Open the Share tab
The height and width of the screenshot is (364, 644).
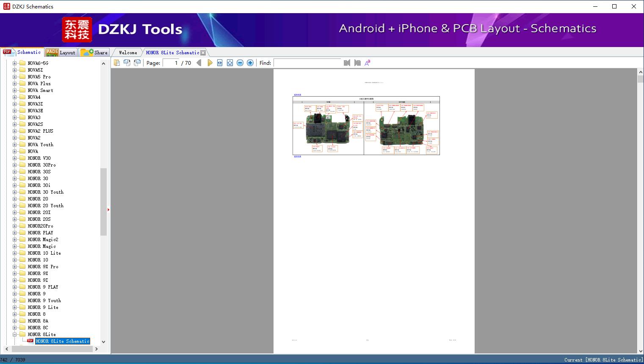coord(95,52)
